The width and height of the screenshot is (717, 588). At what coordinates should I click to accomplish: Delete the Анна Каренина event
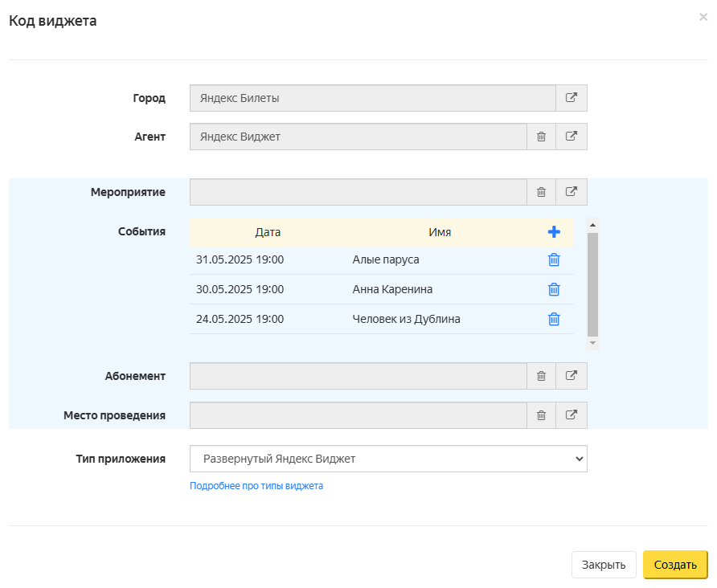554,289
